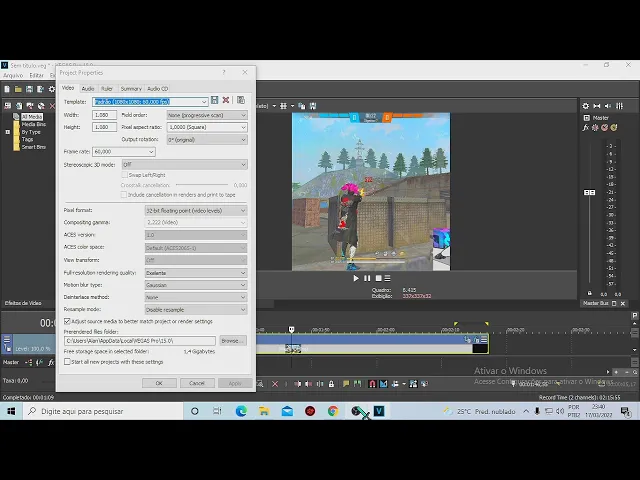Open the Motion blur type dropdown
Image resolution: width=640 pixels, height=480 pixels.
[x=196, y=285]
